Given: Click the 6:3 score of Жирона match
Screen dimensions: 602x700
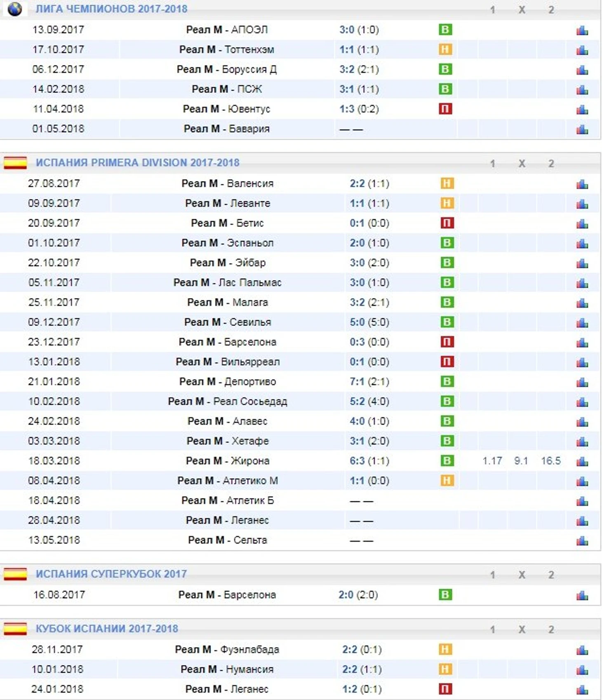Looking at the screenshot, I should coord(357,460).
